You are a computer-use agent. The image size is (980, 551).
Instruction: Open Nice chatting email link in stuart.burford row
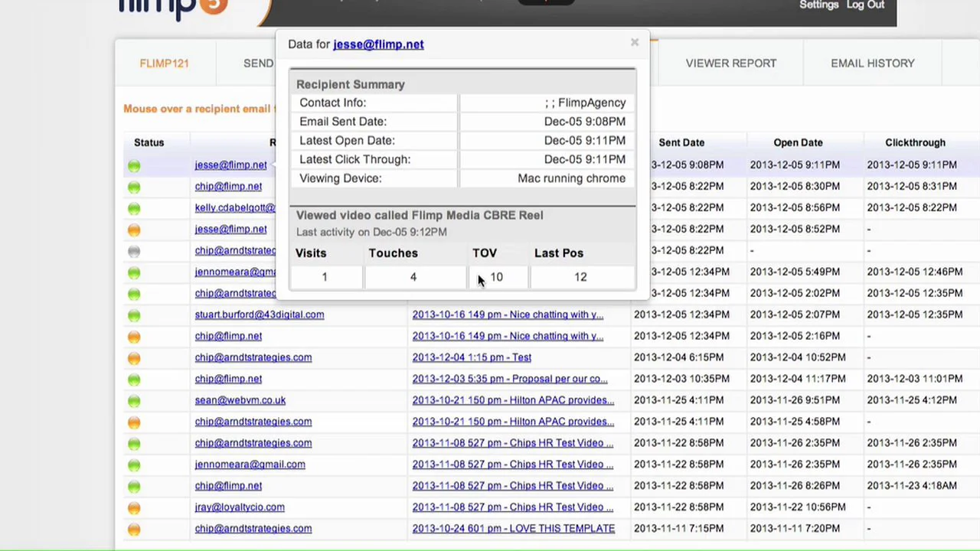[508, 315]
